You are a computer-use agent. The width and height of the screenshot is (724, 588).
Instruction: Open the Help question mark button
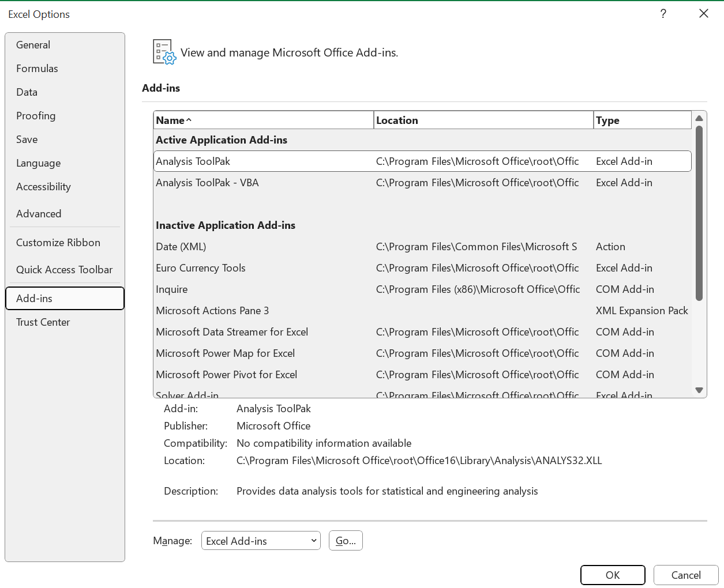[663, 14]
